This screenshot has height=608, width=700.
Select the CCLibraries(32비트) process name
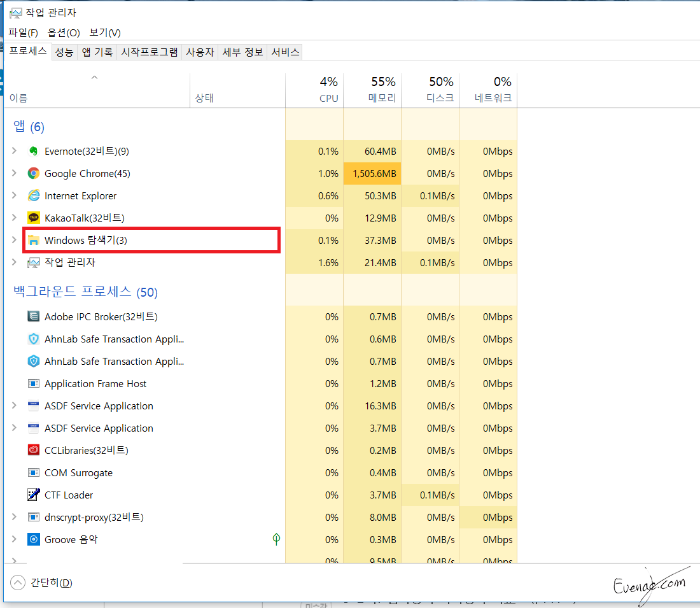coord(87,450)
